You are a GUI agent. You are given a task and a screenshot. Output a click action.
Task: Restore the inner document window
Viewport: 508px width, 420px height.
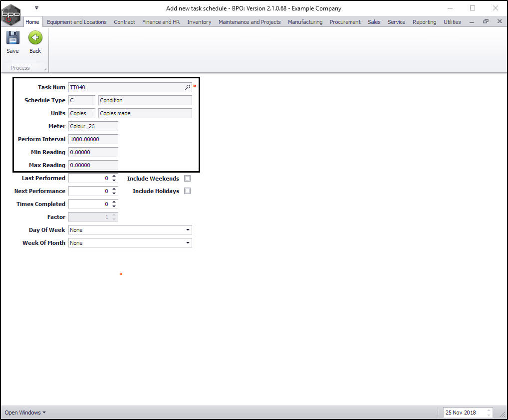click(486, 21)
